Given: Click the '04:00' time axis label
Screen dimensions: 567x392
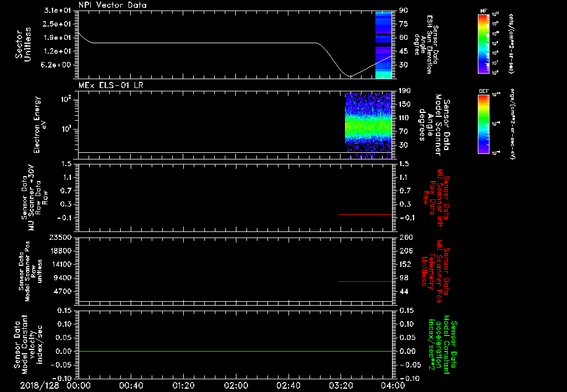Looking at the screenshot, I should pos(393,385).
